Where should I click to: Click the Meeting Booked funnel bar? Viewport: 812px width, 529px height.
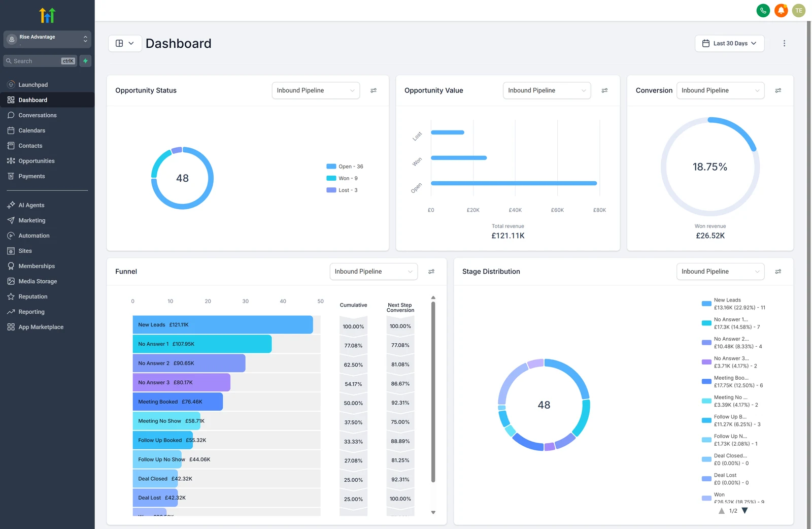[178, 402]
